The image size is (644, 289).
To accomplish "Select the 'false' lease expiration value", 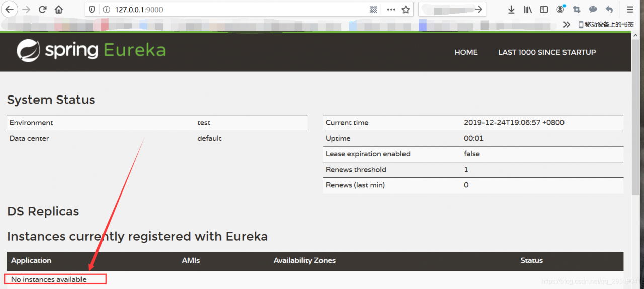I will click(472, 154).
